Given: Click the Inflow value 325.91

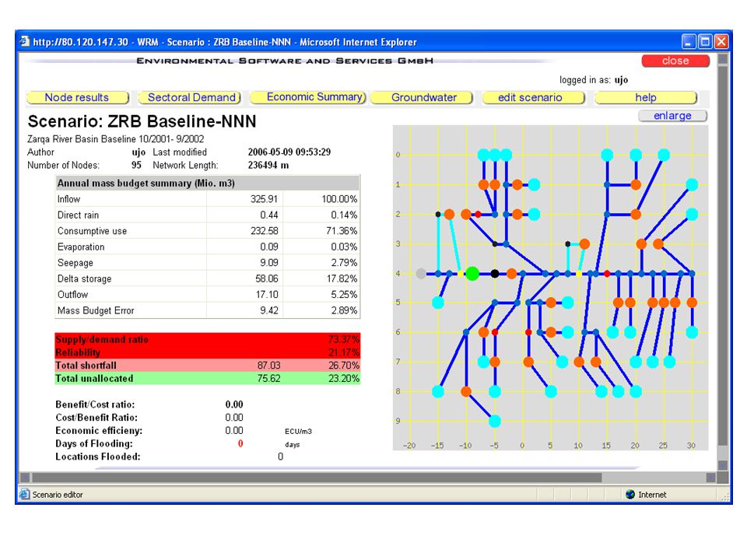Looking at the screenshot, I should pos(264,199).
